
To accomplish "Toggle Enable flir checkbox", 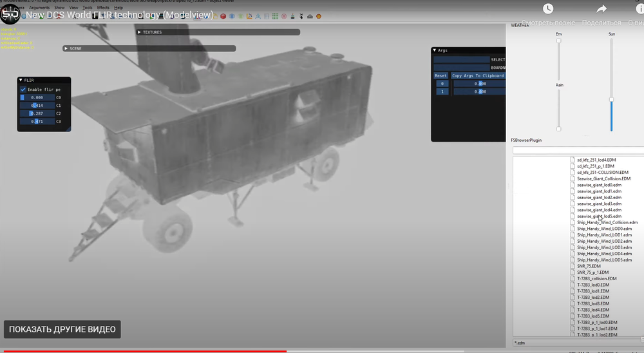I will coord(23,89).
